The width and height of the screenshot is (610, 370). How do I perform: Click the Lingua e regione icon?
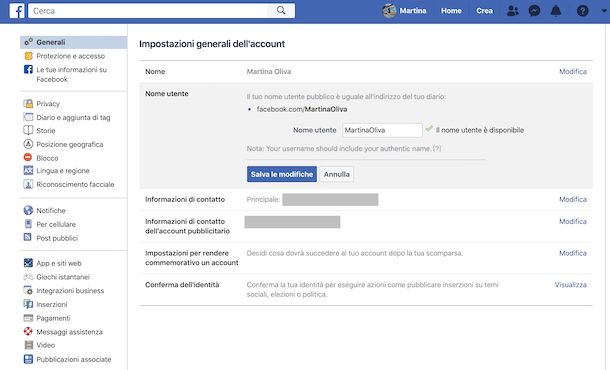(x=28, y=170)
